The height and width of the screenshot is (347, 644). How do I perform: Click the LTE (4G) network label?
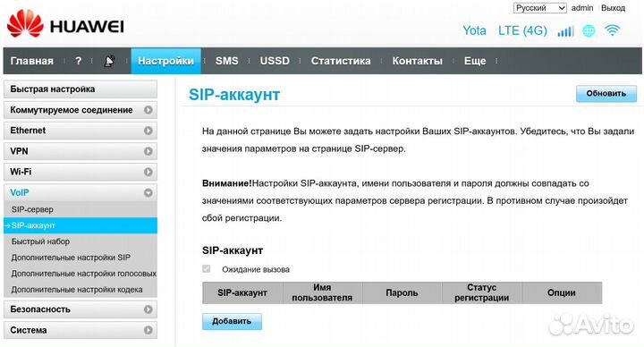tap(522, 30)
